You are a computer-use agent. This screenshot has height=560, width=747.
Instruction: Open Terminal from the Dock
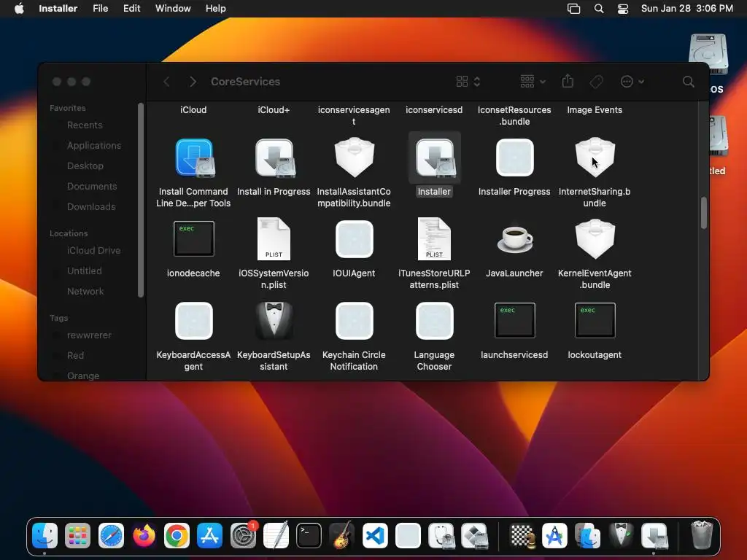(309, 536)
